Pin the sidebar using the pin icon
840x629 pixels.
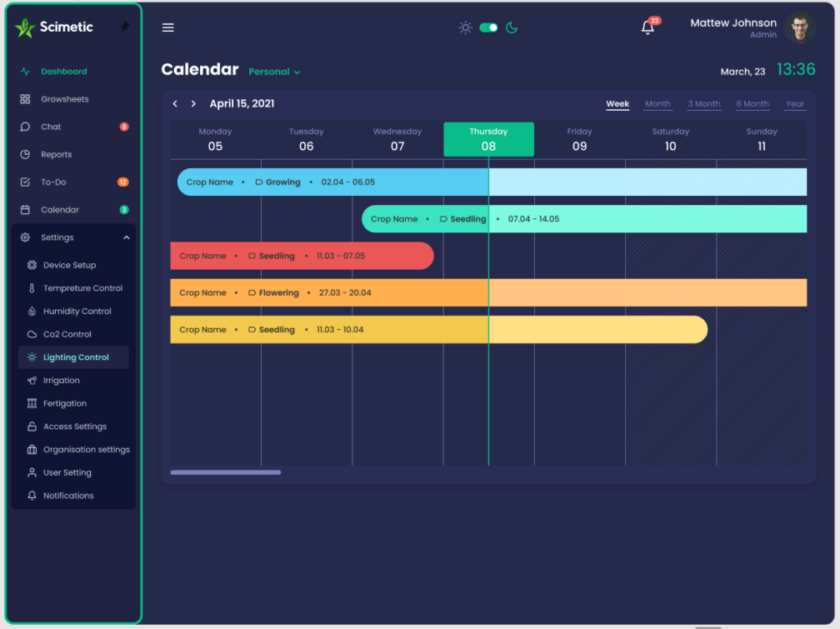[x=127, y=25]
